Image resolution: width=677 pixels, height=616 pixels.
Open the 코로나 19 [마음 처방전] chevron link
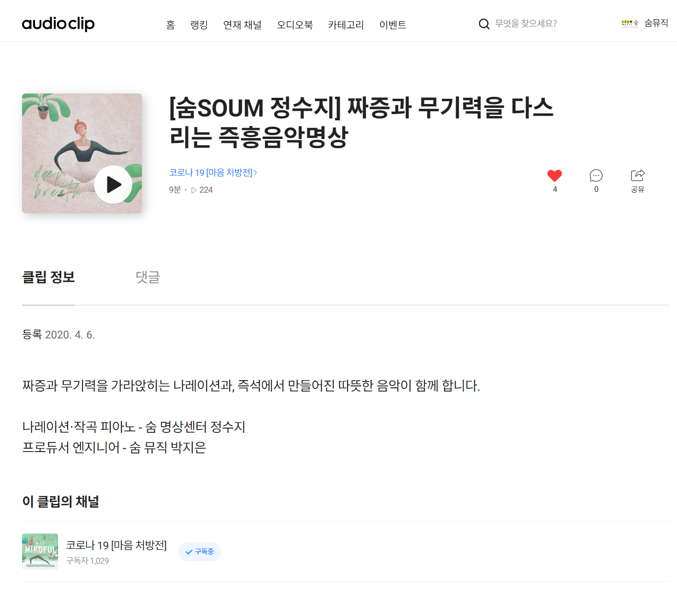pyautogui.click(x=213, y=173)
